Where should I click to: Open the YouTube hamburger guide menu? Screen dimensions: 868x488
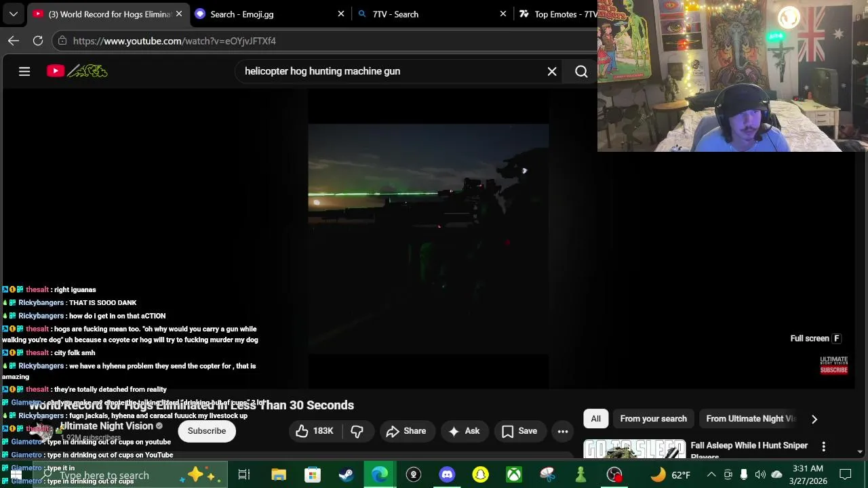tap(24, 71)
